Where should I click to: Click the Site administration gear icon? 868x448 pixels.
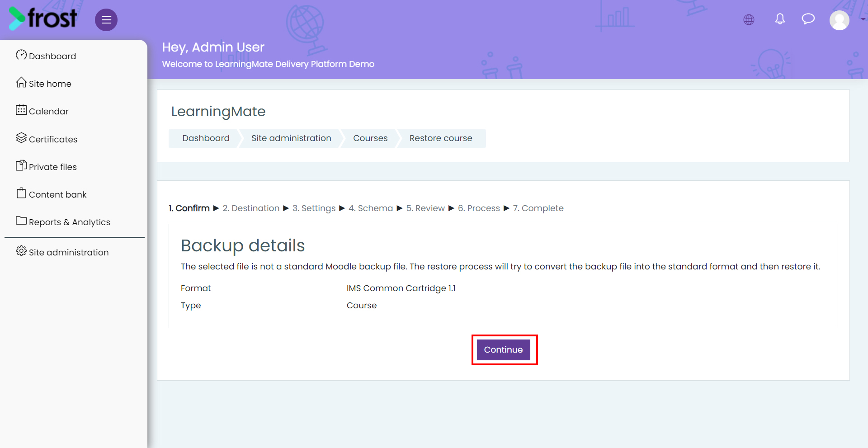click(21, 251)
